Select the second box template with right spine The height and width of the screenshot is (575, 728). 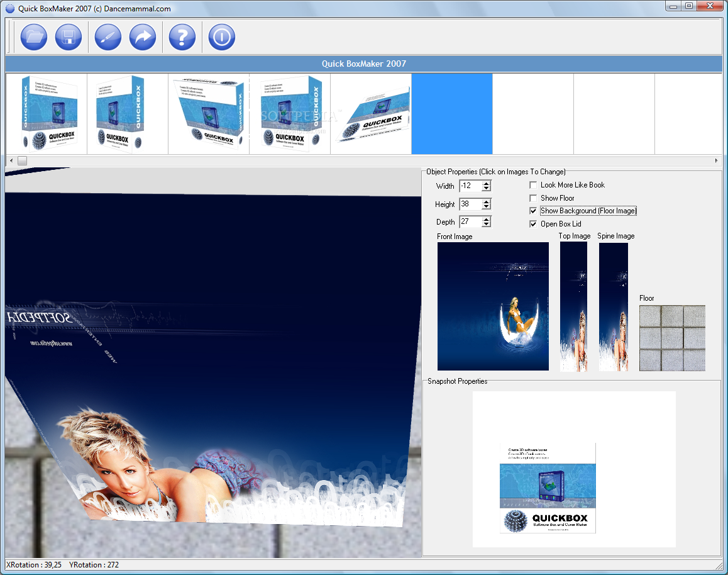point(128,114)
